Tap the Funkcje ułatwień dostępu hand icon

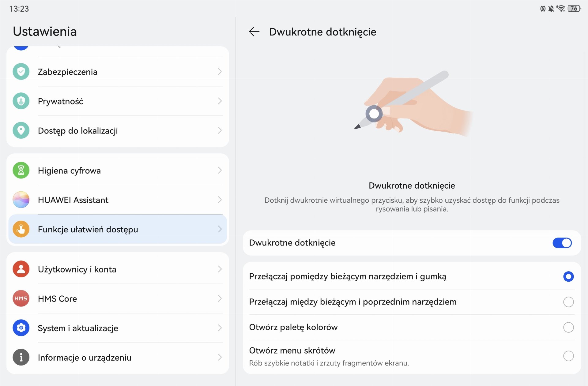pos(21,229)
